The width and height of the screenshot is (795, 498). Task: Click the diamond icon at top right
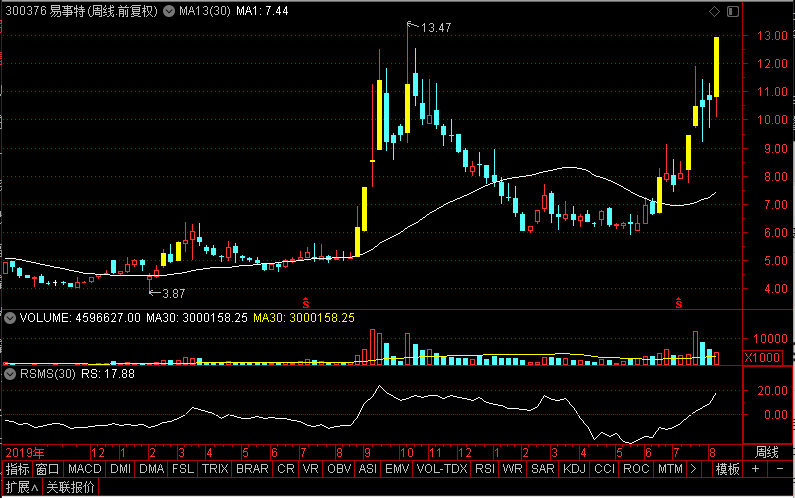pos(714,11)
